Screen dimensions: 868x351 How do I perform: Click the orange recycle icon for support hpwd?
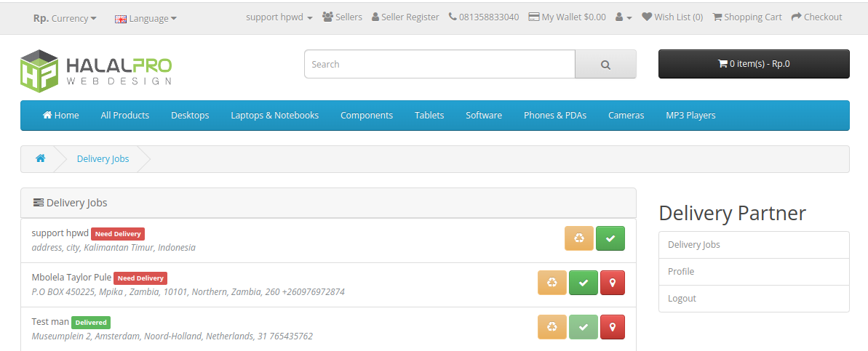tap(579, 238)
